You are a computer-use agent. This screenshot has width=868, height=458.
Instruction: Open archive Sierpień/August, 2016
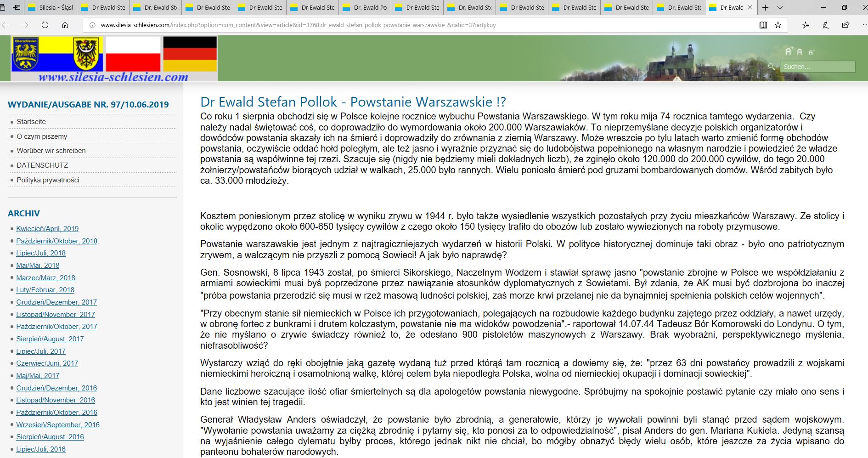(x=50, y=437)
